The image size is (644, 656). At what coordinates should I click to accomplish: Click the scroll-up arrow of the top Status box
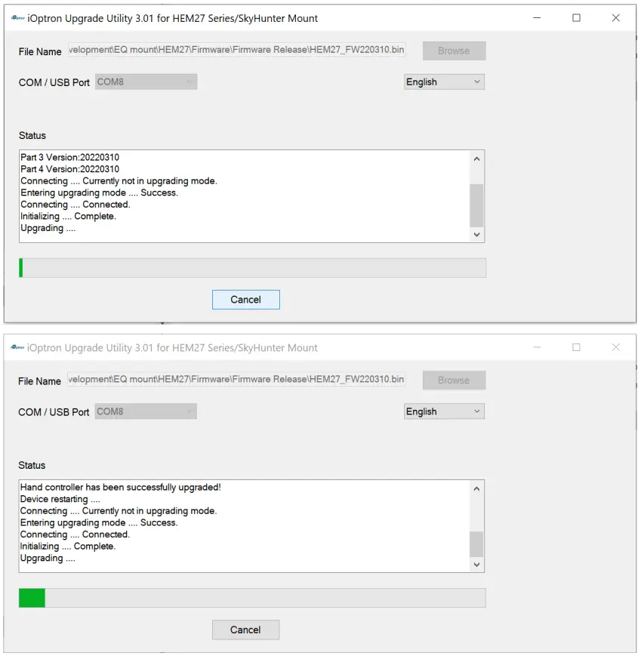476,159
